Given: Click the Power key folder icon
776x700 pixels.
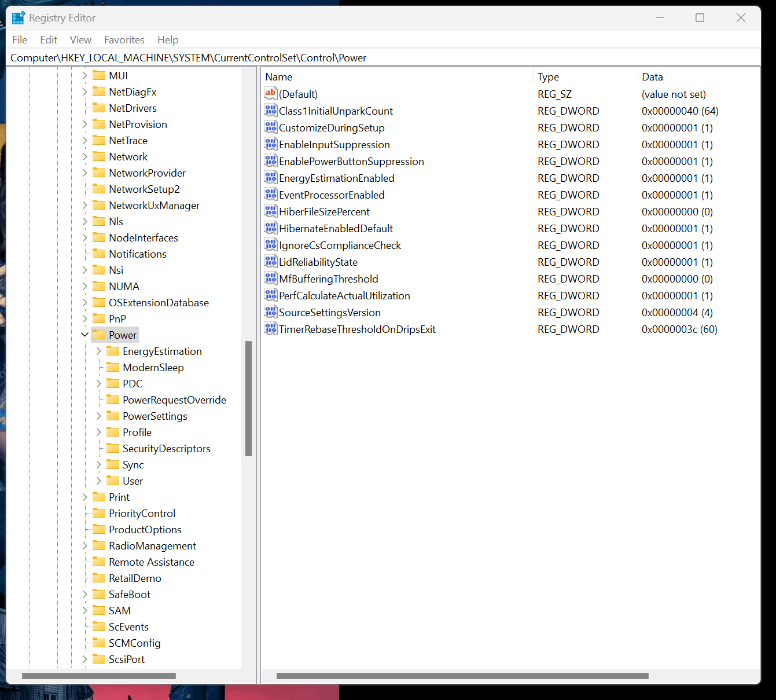Looking at the screenshot, I should click(x=99, y=335).
